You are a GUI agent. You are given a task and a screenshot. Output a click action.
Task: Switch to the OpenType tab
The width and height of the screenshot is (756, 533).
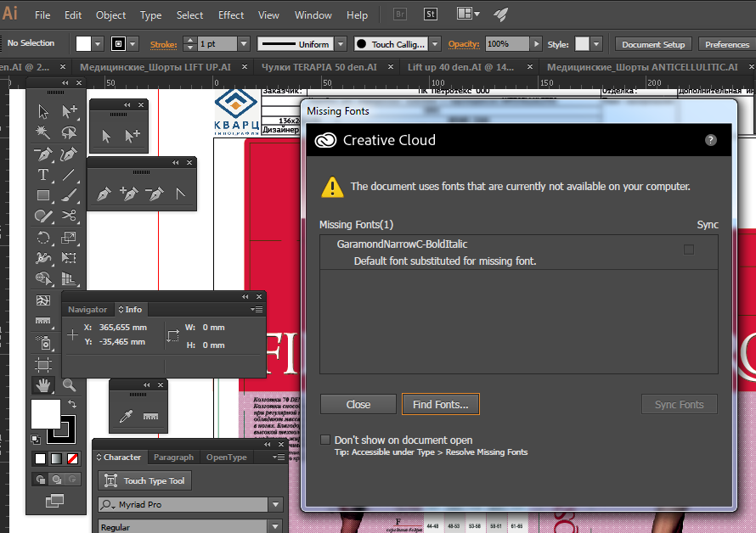[x=227, y=457]
